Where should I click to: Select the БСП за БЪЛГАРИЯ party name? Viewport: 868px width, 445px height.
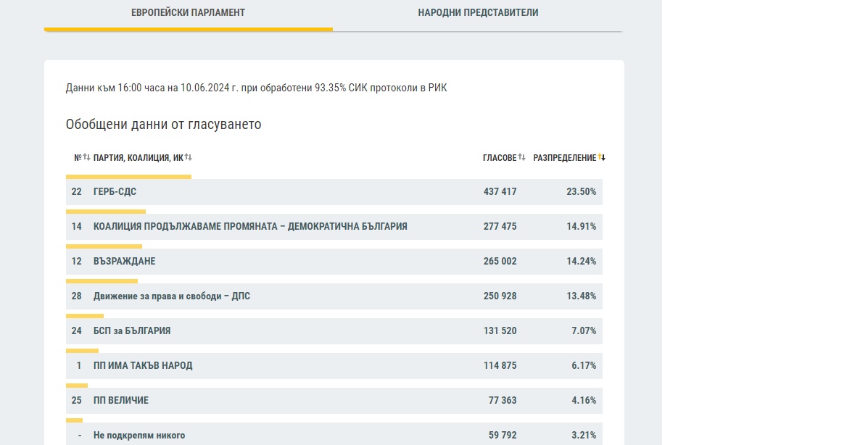click(x=132, y=331)
